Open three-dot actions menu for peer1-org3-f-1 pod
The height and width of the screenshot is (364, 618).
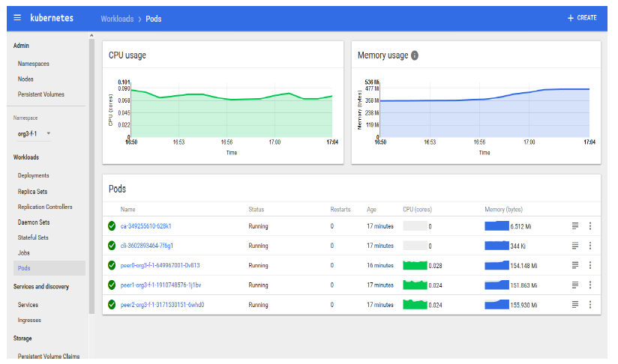(x=590, y=285)
